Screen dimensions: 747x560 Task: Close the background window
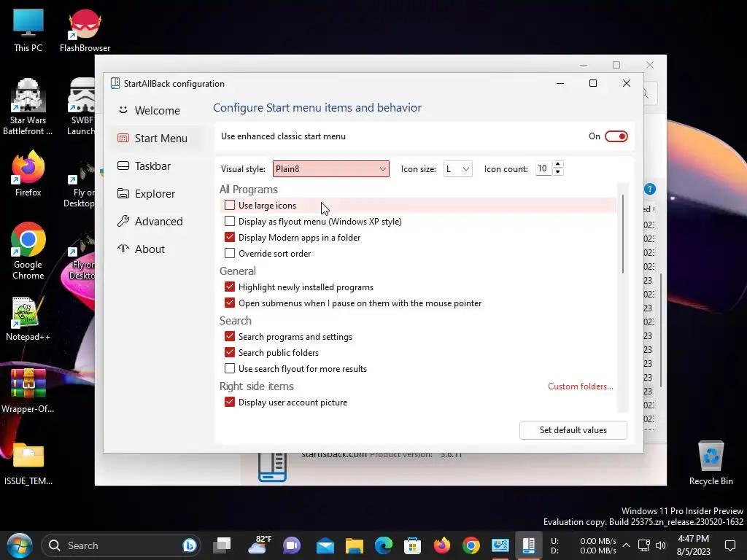tap(650, 65)
